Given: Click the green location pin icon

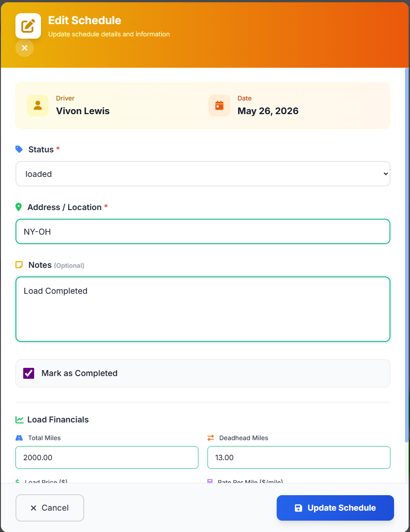Looking at the screenshot, I should pos(19,207).
